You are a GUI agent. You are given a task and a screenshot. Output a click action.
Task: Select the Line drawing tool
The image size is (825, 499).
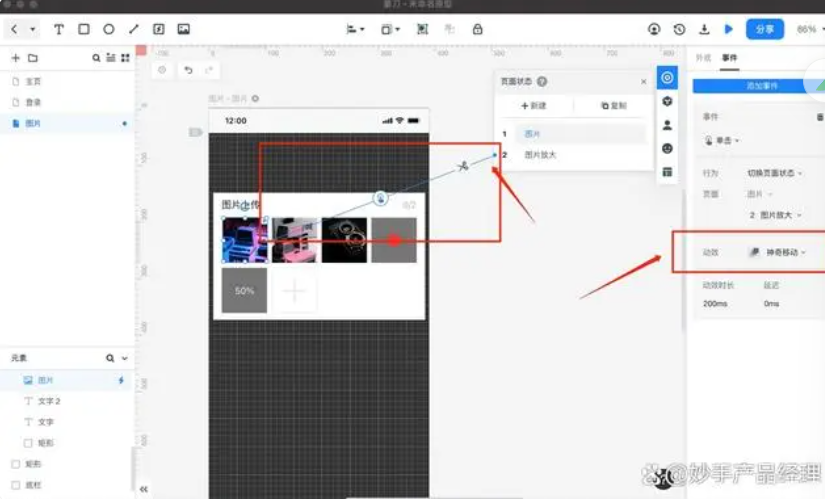click(134, 29)
